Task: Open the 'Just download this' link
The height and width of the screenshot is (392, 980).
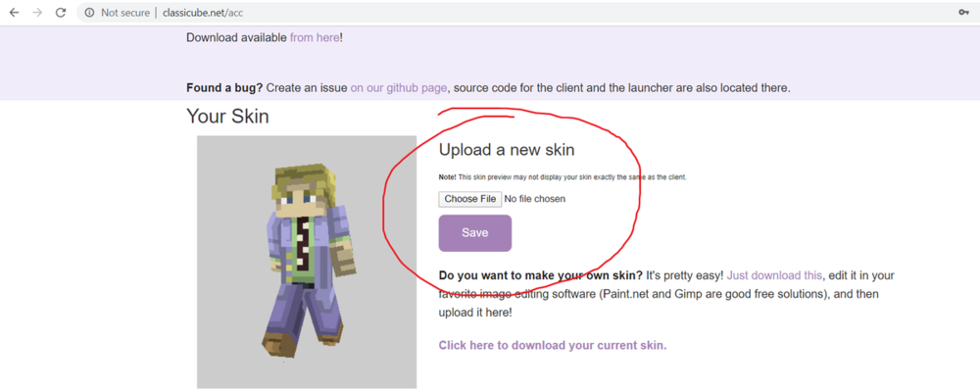Action: point(775,275)
